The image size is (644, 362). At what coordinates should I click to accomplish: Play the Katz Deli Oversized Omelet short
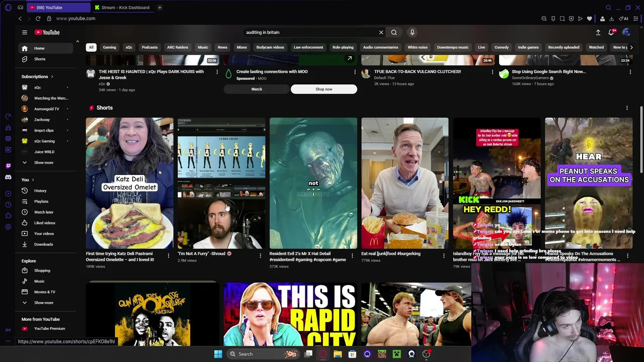point(129,183)
